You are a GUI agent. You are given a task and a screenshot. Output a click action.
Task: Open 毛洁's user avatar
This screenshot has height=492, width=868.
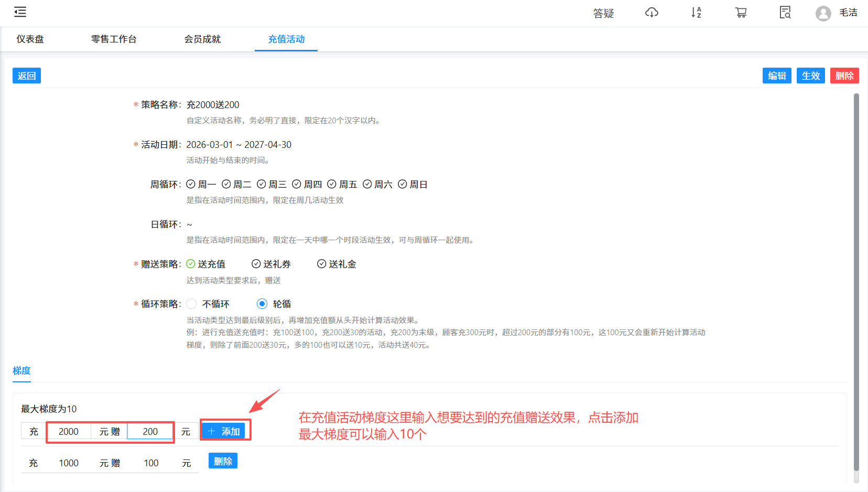point(823,13)
